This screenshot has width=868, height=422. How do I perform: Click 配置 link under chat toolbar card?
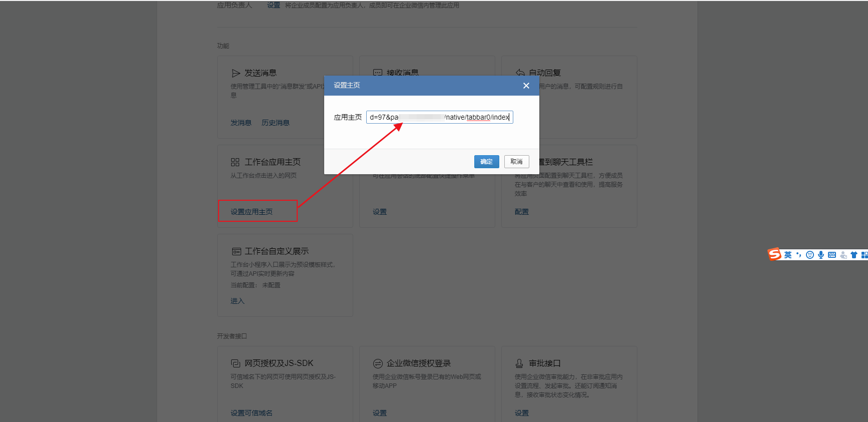(521, 212)
